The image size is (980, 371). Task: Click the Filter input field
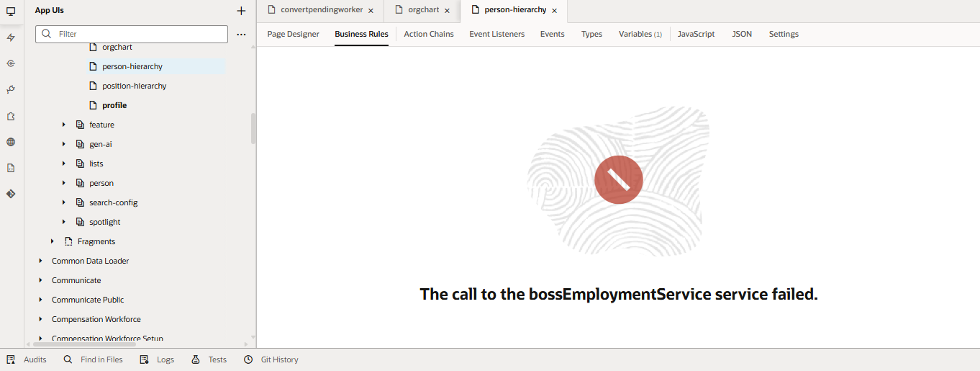132,34
